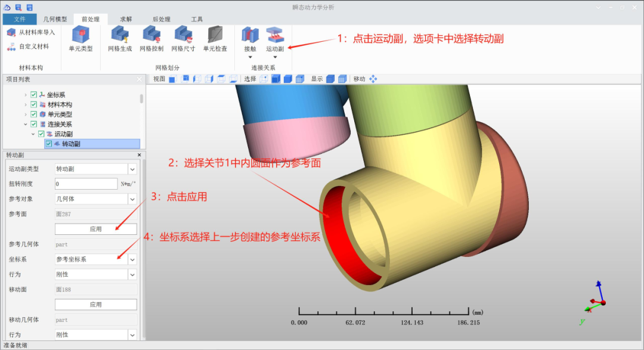Switch to right view cube icon
Screen dimensions: 644x350
point(209,79)
